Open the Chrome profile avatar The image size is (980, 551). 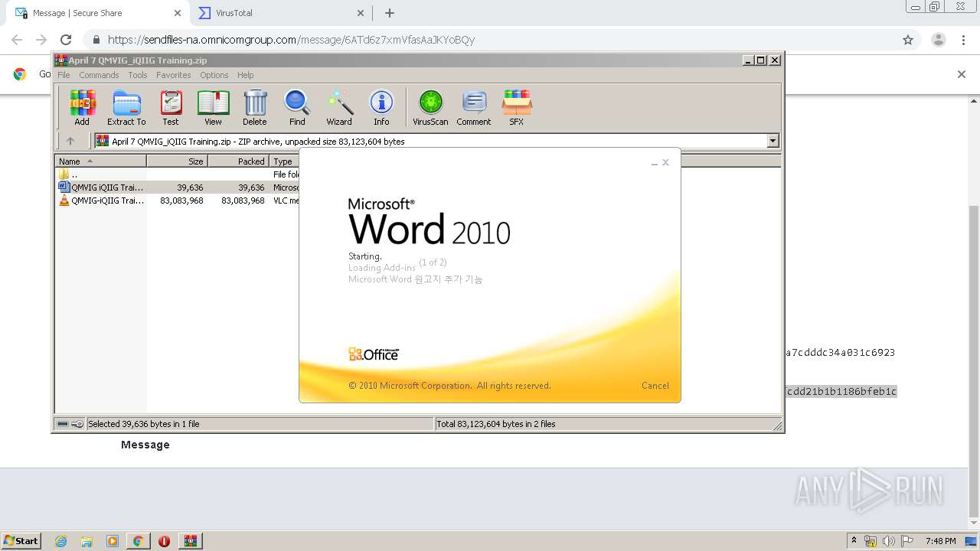939,40
